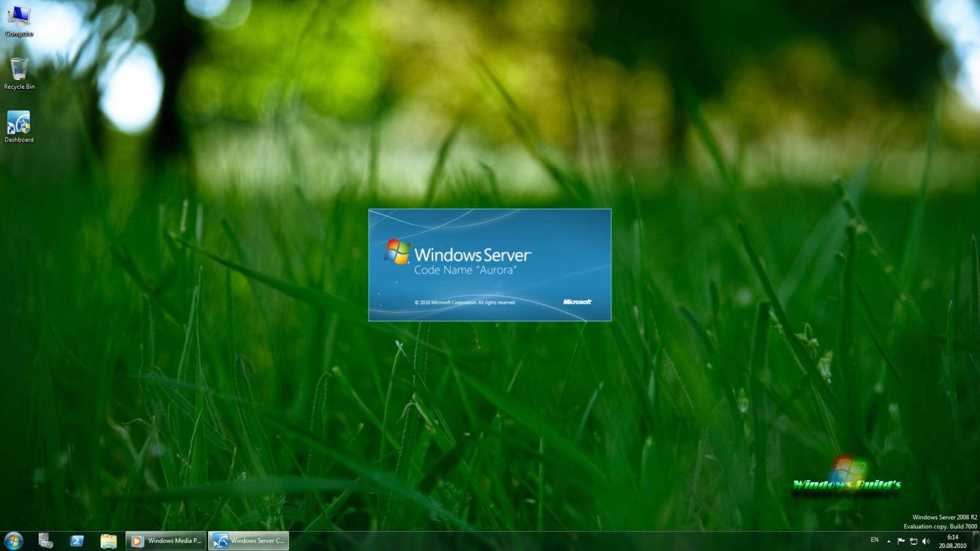Switch to Windows Media Player taskbar button
Screen dimensions: 980x551
(166, 541)
